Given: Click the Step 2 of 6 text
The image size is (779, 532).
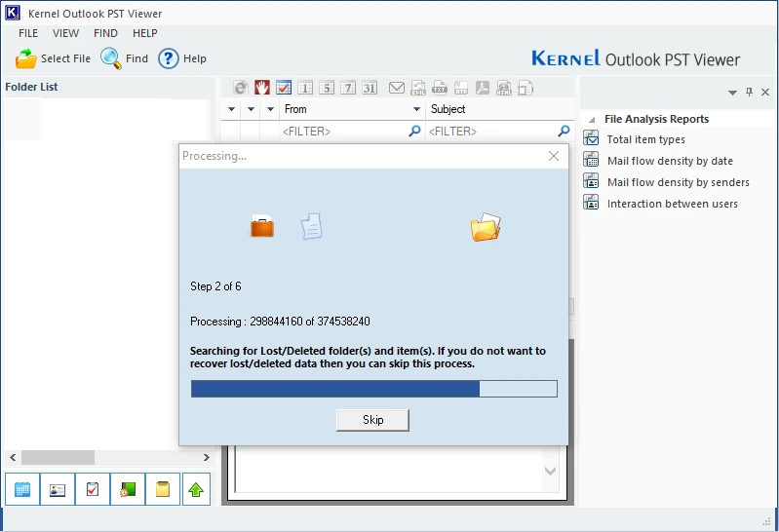Looking at the screenshot, I should [x=215, y=286].
